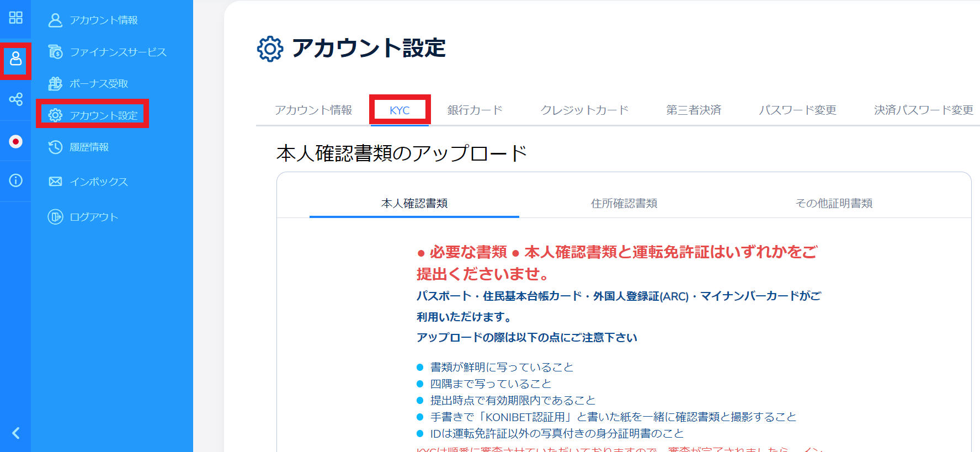Image resolution: width=980 pixels, height=452 pixels.
Task: Switch to the KYC tab
Action: pos(400,110)
